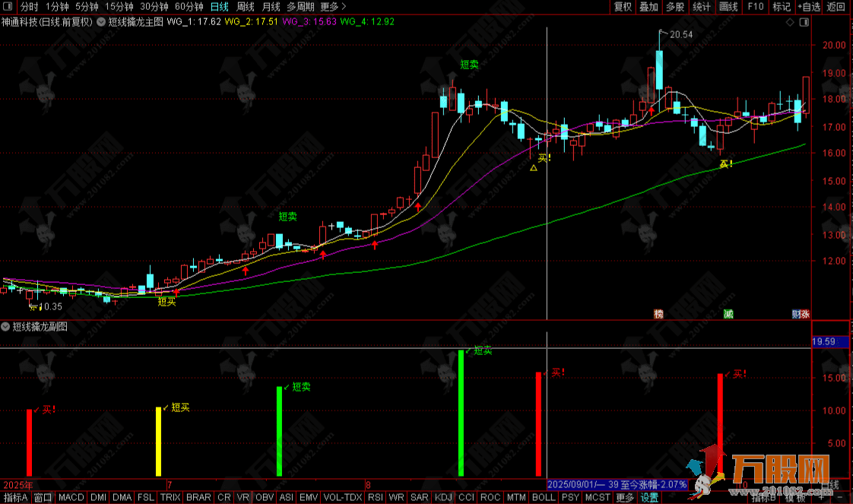Toggle 复权 price adjustment
The image size is (853, 504).
pyautogui.click(x=623, y=7)
